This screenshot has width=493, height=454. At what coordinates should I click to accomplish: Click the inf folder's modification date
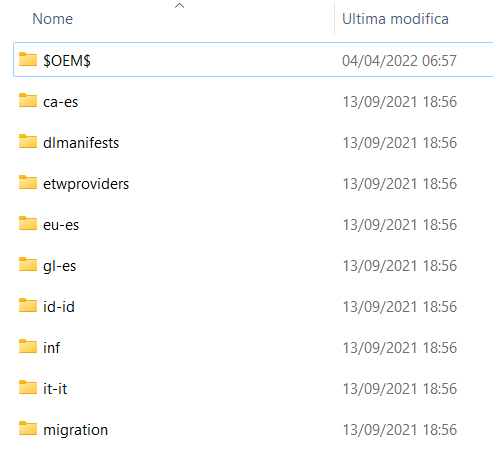pos(399,348)
